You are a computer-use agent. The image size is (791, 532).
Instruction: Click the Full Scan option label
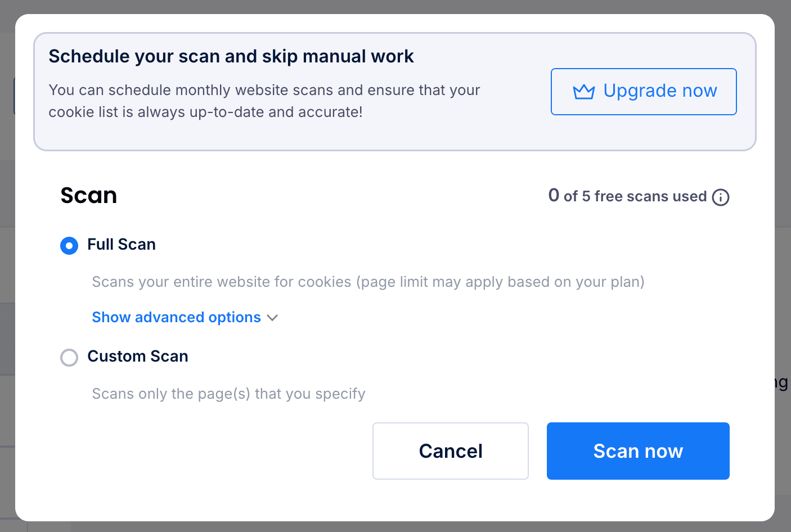pos(122,245)
